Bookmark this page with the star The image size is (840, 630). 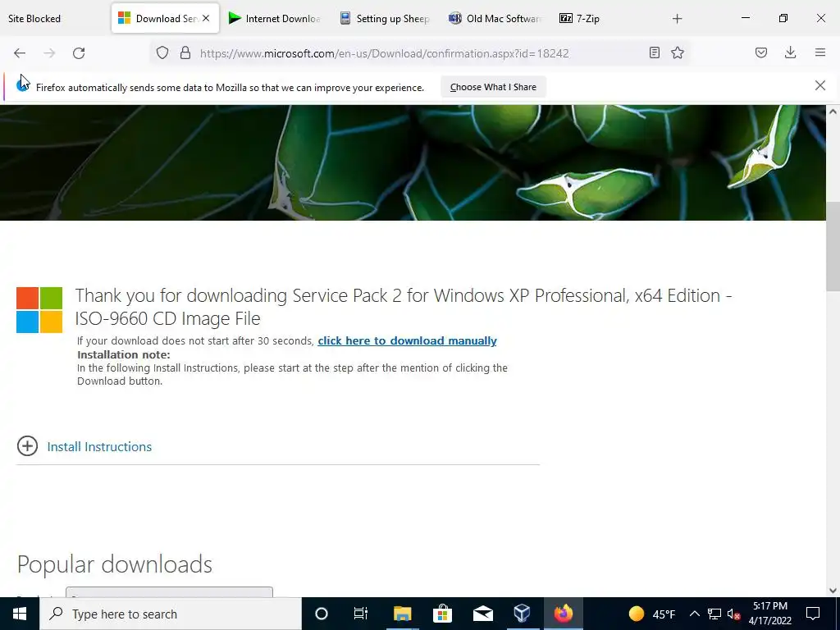(678, 52)
